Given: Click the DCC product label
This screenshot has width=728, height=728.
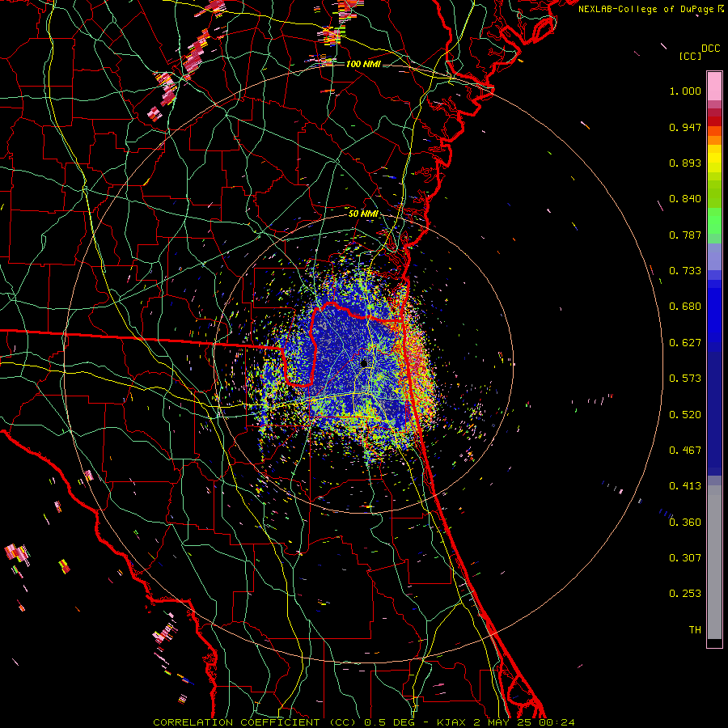Looking at the screenshot, I should coord(711,48).
